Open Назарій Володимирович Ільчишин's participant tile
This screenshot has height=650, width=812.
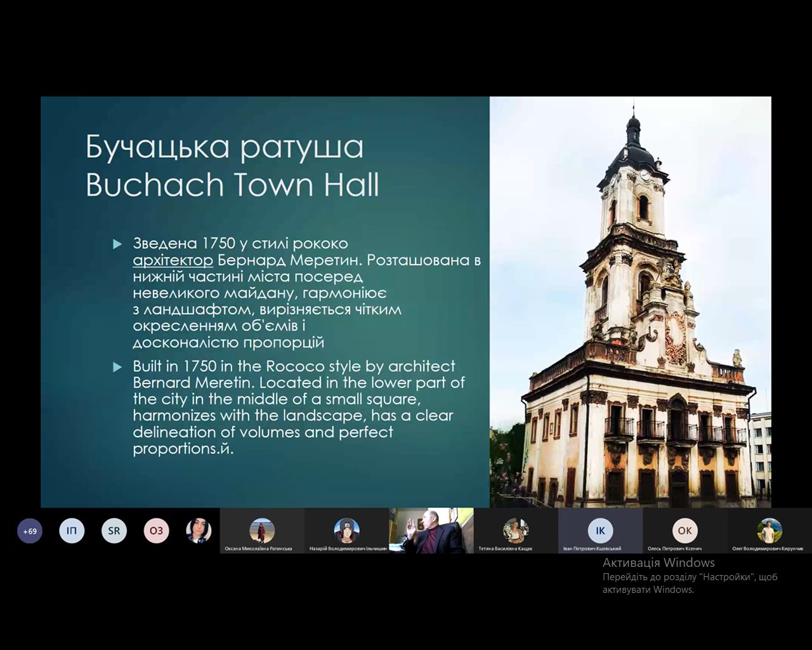tap(347, 530)
